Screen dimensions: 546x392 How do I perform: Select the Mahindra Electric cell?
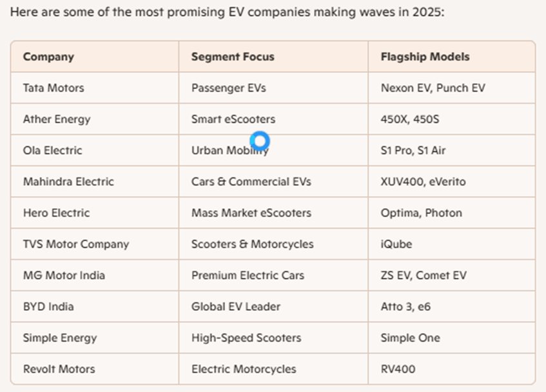coord(68,182)
